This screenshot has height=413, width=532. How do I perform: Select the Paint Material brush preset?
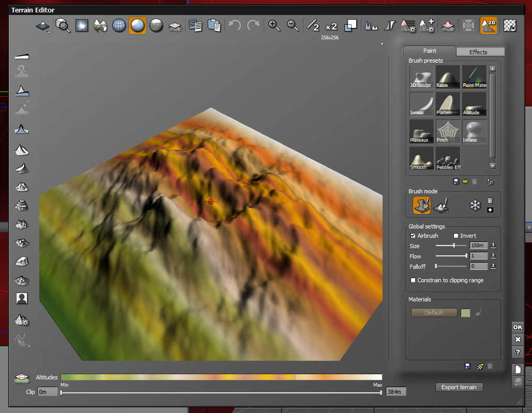474,78
